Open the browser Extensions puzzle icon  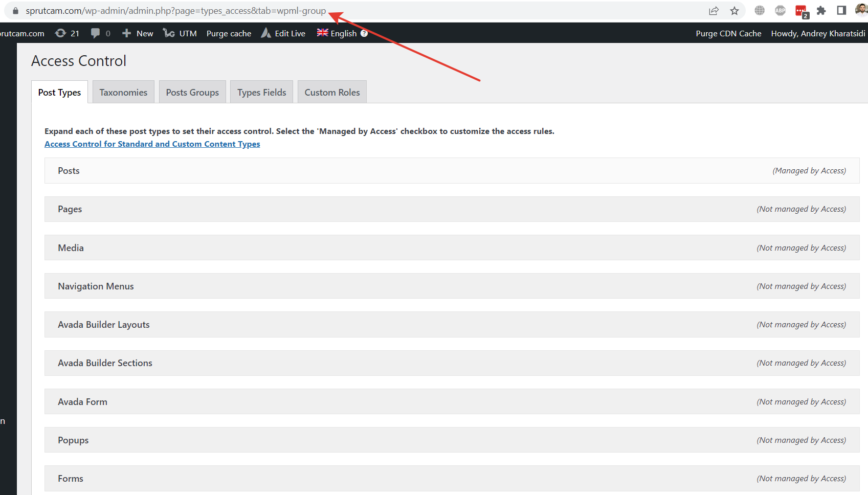pos(821,11)
